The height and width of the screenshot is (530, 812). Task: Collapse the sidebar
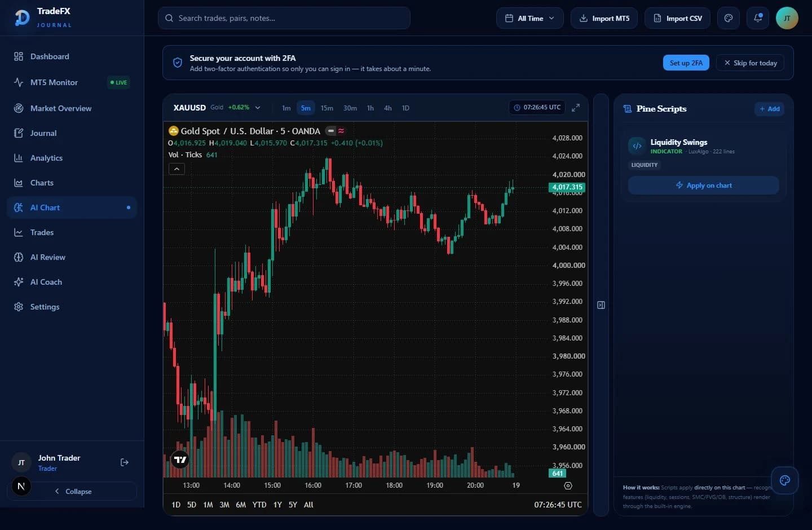73,491
